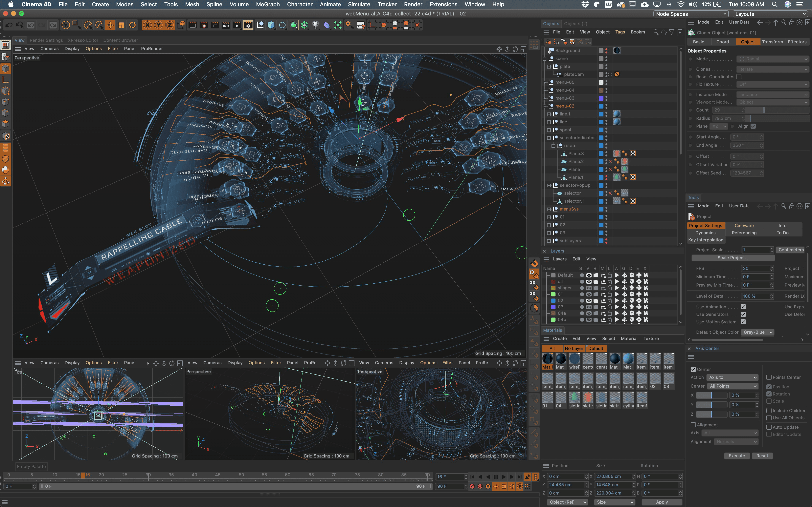Screen dimensions: 812x507
Task: Click the Interactive Render Region icon
Action: (226, 25)
